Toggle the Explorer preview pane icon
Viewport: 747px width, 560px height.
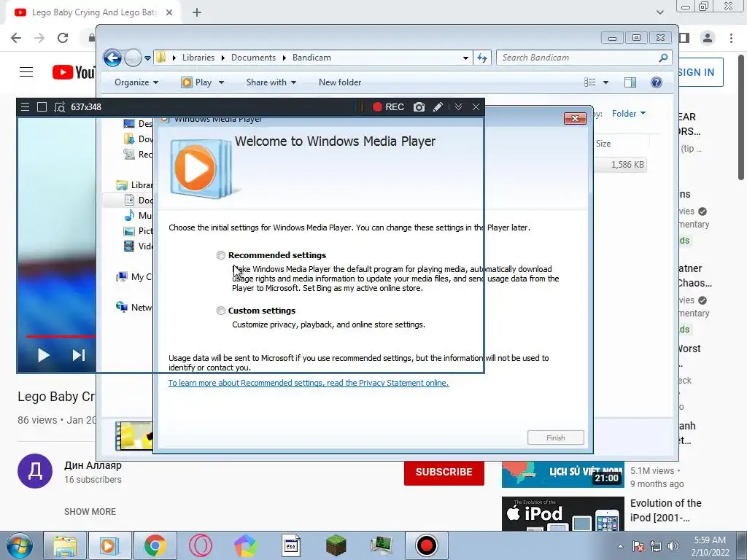click(630, 82)
